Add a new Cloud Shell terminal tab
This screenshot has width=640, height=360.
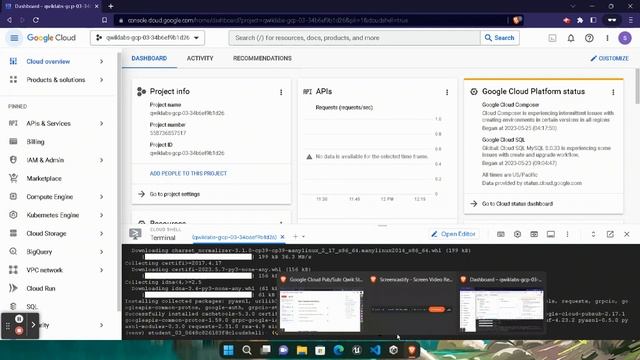(295, 237)
